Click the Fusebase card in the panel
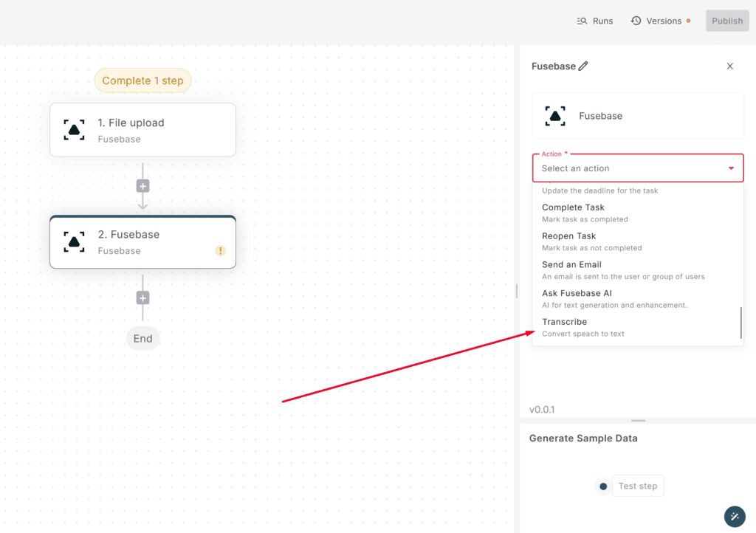Image resolution: width=756 pixels, height=533 pixels. (638, 116)
